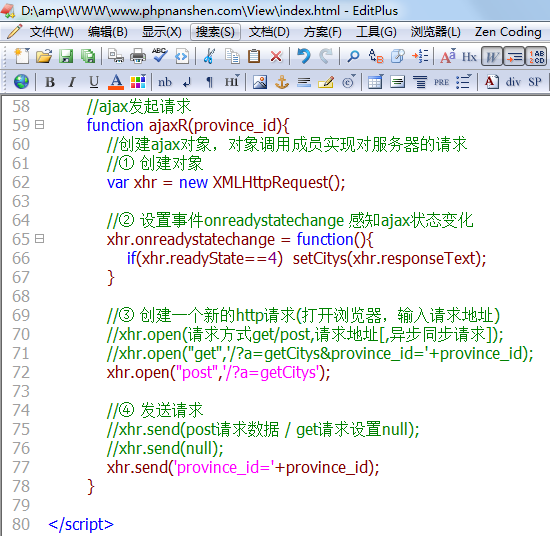This screenshot has width=550, height=536.
Task: Toggle the auto indent button
Action: click(514, 56)
